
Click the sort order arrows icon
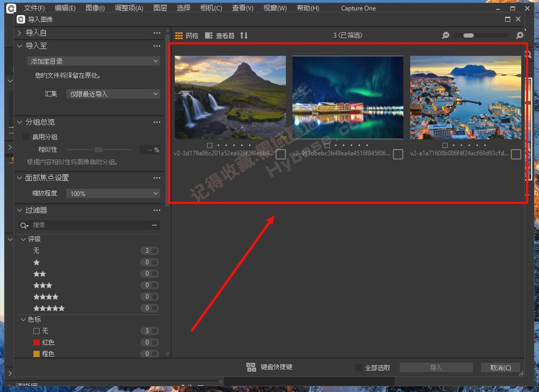[244, 35]
